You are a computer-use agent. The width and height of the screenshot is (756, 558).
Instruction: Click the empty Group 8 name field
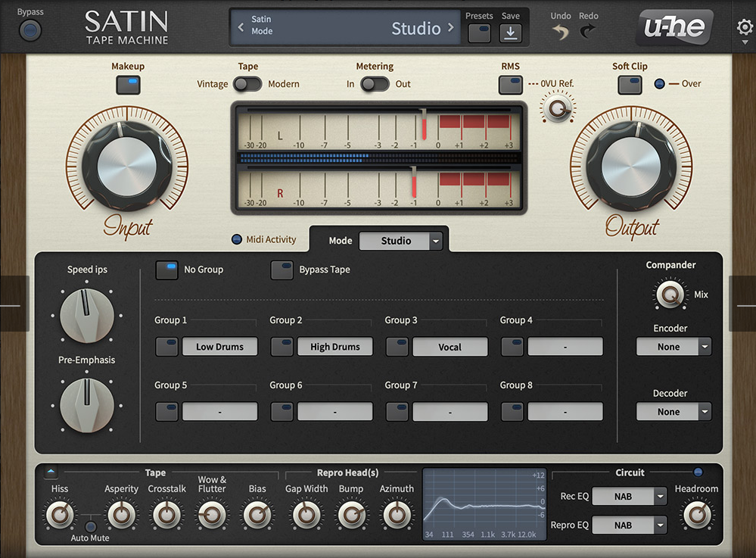565,412
